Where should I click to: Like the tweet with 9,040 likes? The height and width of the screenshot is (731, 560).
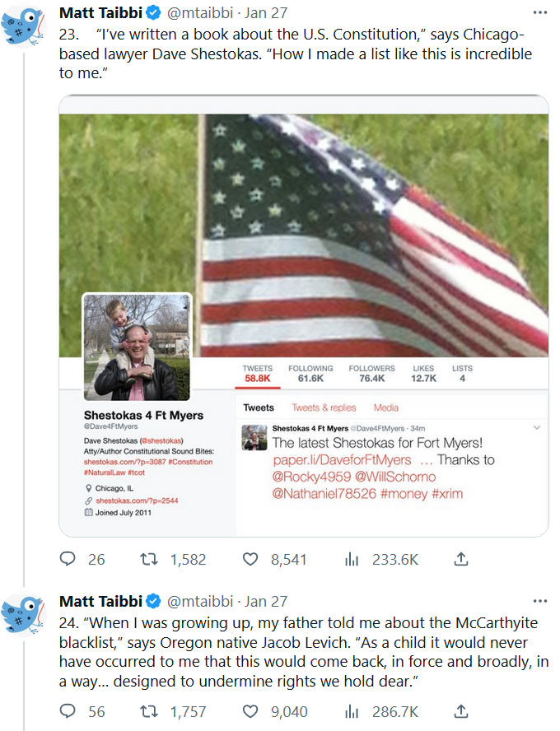pyautogui.click(x=250, y=711)
